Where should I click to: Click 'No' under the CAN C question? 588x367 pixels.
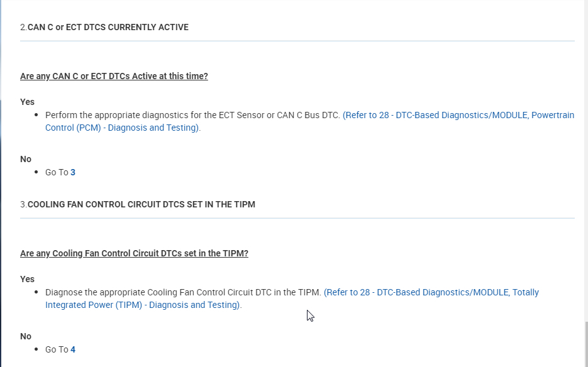26,159
